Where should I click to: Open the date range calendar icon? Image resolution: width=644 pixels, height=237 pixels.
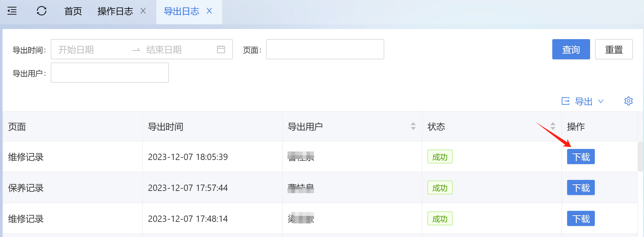point(221,49)
